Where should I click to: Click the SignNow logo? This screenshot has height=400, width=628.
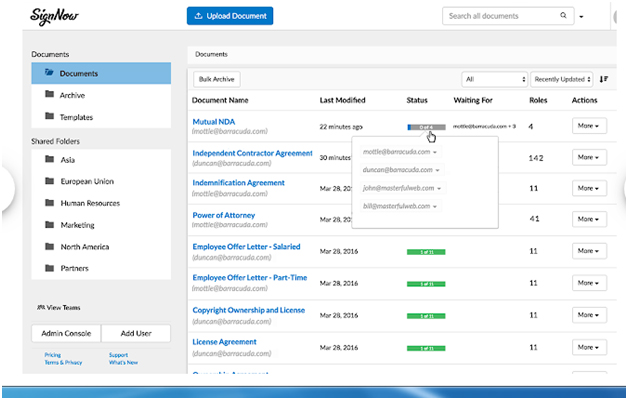(x=54, y=17)
